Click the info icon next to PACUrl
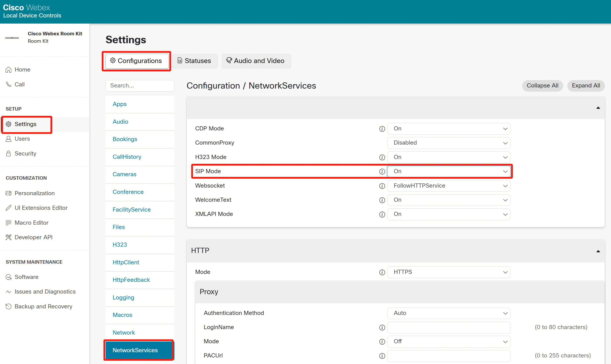Screen dimensions: 611x364 click(x=382, y=356)
